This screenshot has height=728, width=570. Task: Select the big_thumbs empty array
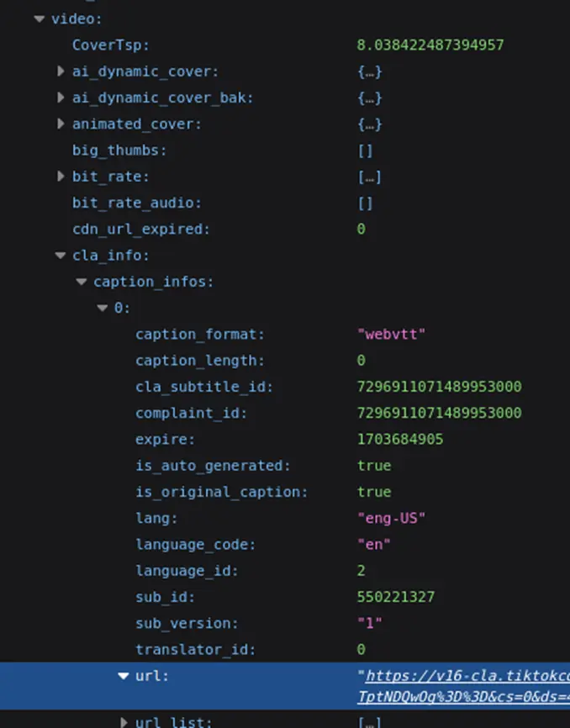tap(363, 150)
